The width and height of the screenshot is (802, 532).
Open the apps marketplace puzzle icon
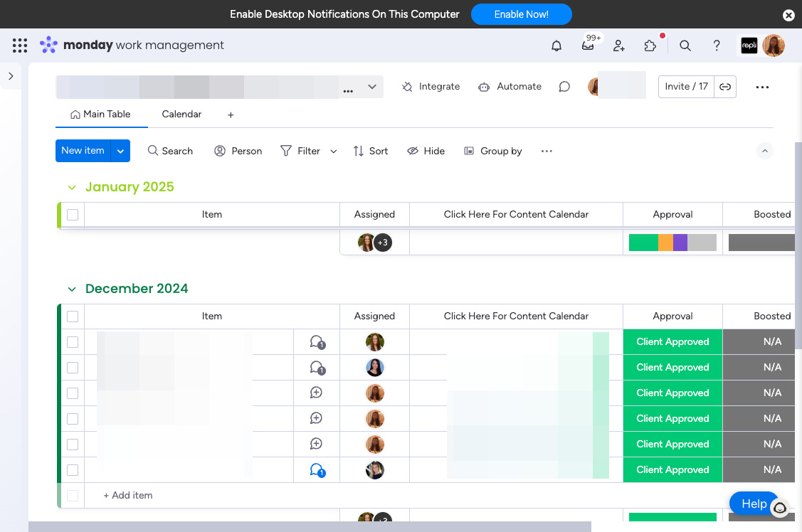point(650,46)
